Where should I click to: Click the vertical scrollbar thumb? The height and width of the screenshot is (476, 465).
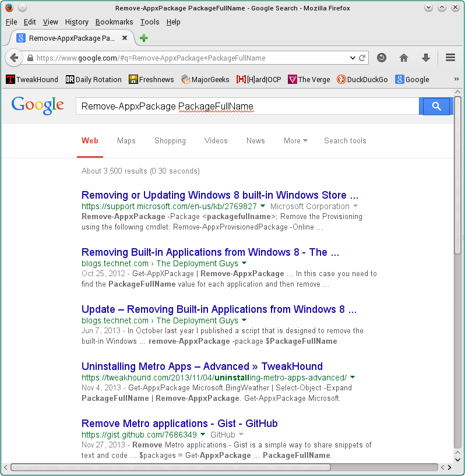[457, 175]
